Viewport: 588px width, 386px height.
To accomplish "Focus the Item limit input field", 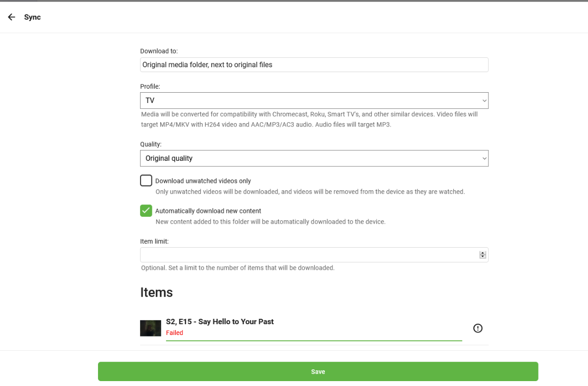I will [309, 255].
